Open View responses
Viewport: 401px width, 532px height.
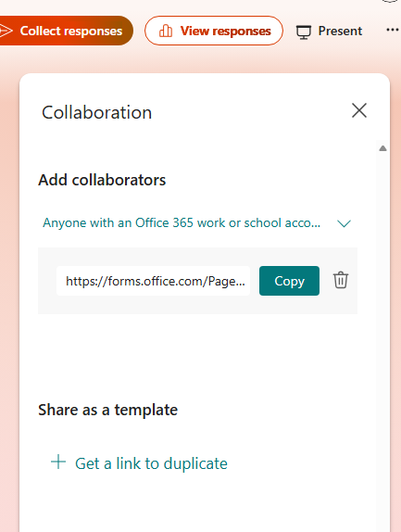tap(214, 31)
